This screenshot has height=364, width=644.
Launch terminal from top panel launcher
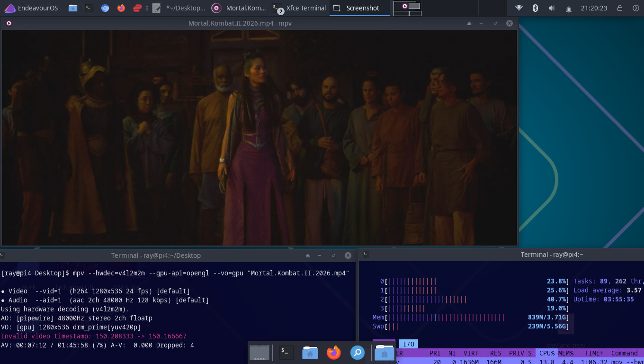tap(89, 8)
